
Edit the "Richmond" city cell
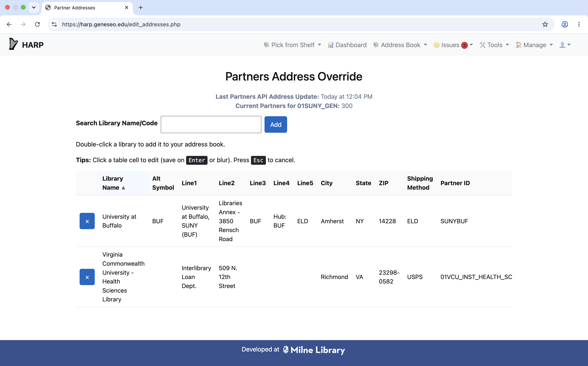point(334,277)
